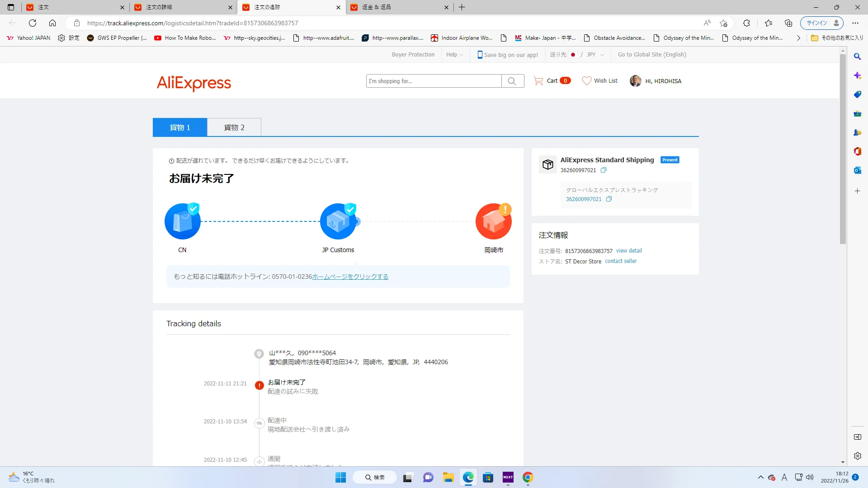Click the shopping search input field
The height and width of the screenshot is (488, 868).
pyautogui.click(x=434, y=81)
